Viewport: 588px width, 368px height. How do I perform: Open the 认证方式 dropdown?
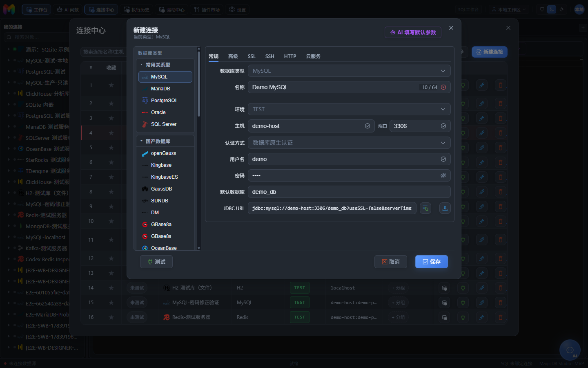(349, 143)
